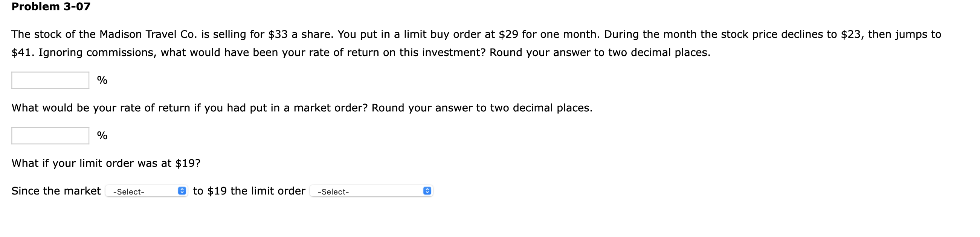The width and height of the screenshot is (980, 237).
Task: Click the percent sign after the first answer box
Action: [x=102, y=80]
